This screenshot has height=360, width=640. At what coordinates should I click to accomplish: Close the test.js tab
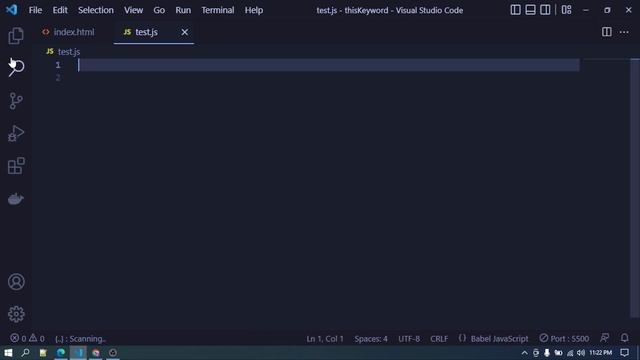click(x=184, y=32)
